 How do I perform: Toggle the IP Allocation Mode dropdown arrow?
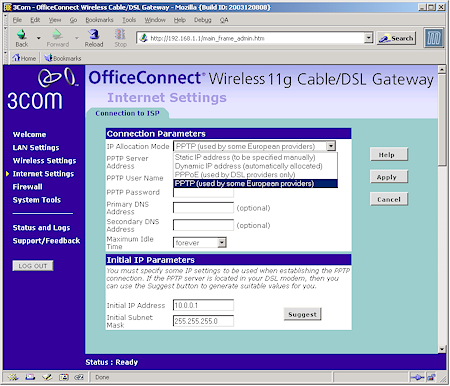click(331, 146)
